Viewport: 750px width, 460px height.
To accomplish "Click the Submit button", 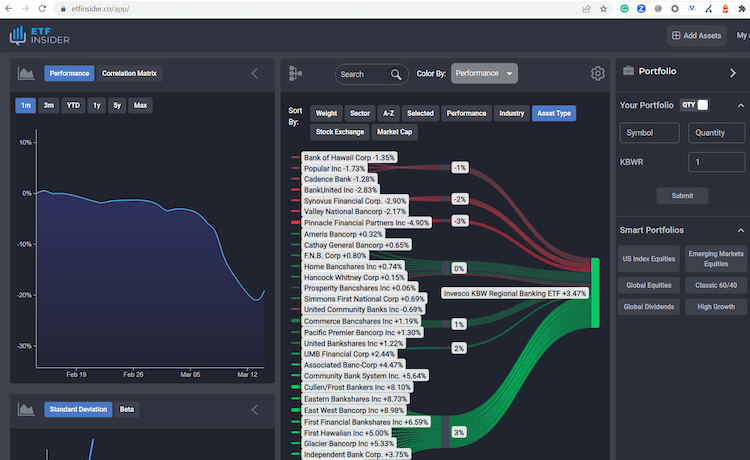I will 682,196.
